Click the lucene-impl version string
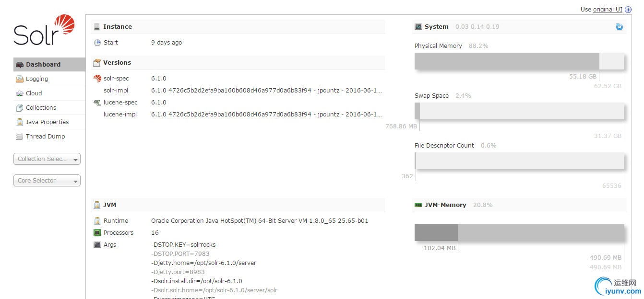Screen dimensions: 644x299 267,115
